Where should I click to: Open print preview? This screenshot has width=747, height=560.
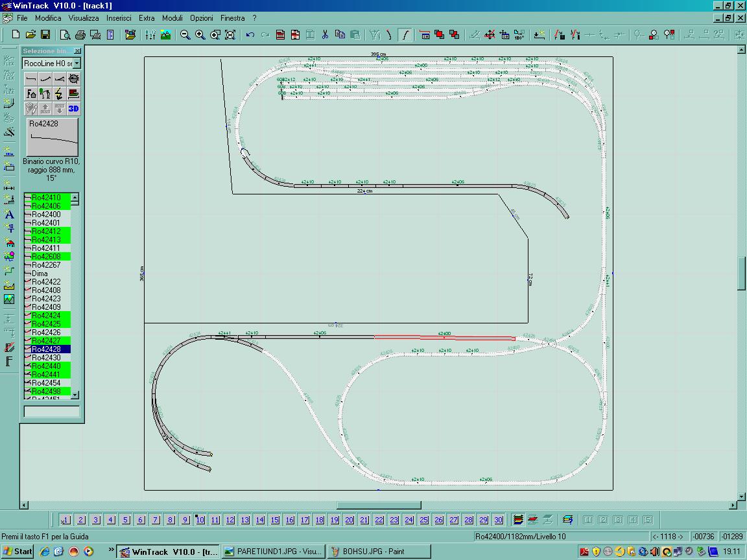click(x=65, y=35)
